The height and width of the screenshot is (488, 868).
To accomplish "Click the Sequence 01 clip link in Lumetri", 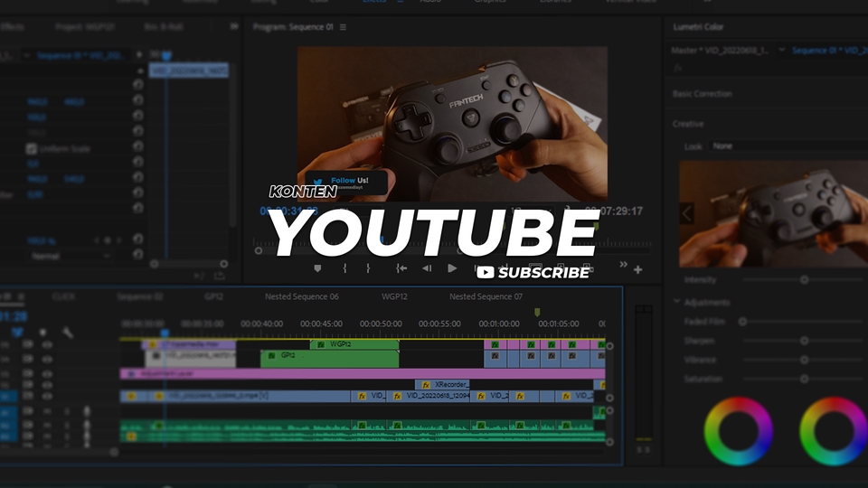I will (x=830, y=51).
